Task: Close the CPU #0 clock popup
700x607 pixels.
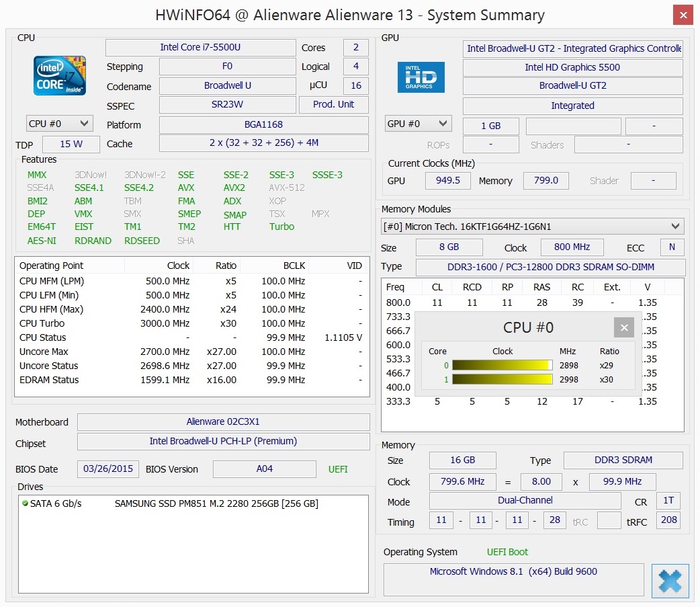Action: [x=624, y=327]
